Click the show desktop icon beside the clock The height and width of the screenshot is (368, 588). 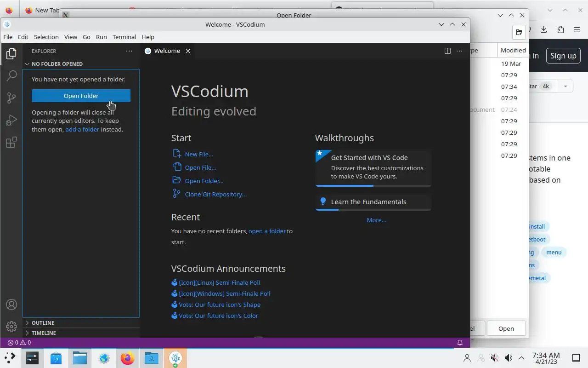coord(576,358)
